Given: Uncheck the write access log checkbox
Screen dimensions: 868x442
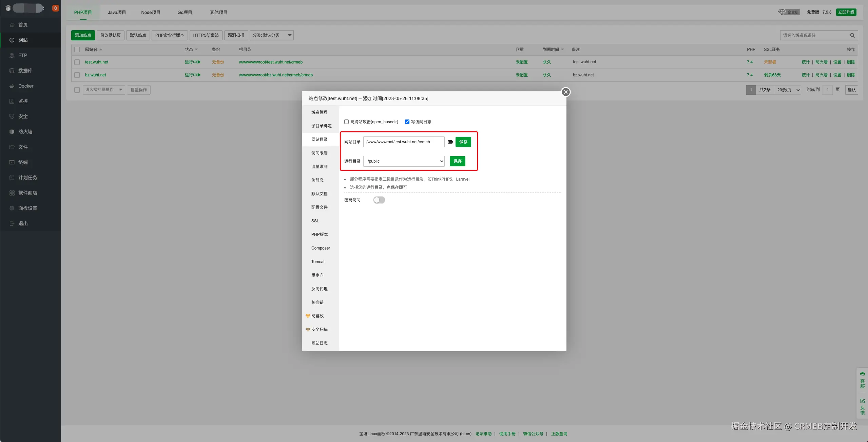Looking at the screenshot, I should click(x=407, y=122).
